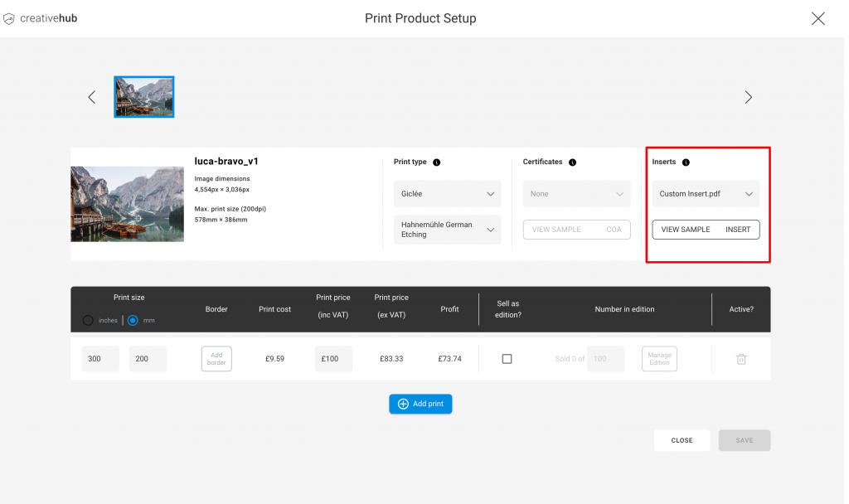Edit the number in edition field 100
Viewport: 849px width, 504px height.
click(606, 359)
